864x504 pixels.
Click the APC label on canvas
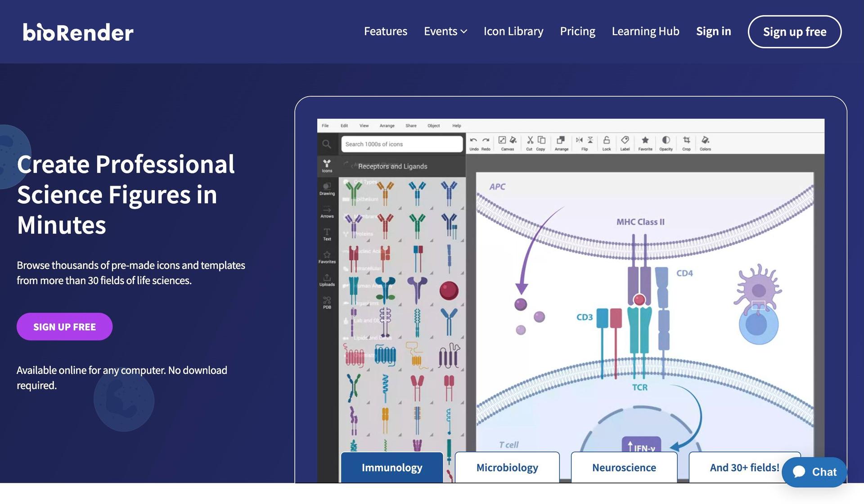497,187
